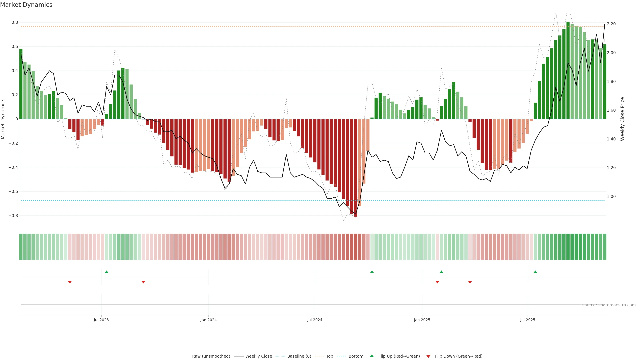Click the darkest red heatmap strip cell
The width and height of the screenshot is (644, 362).
pos(356,247)
